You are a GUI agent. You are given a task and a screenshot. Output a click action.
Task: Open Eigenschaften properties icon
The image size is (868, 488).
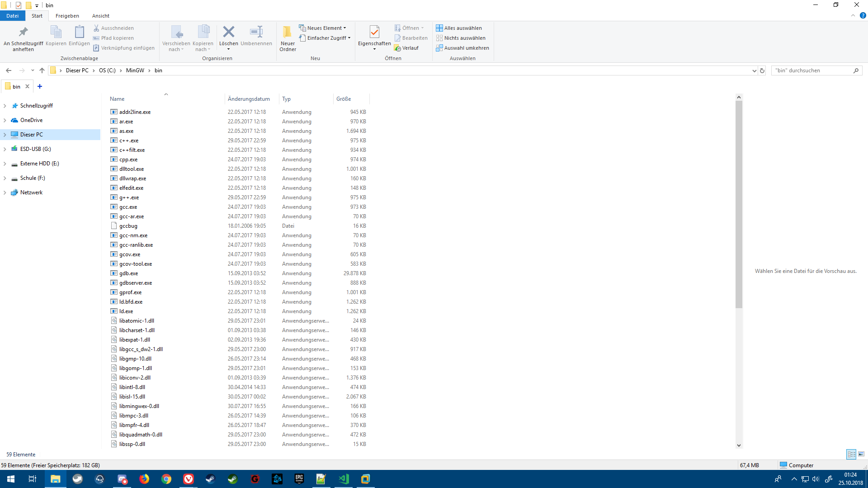point(374,32)
